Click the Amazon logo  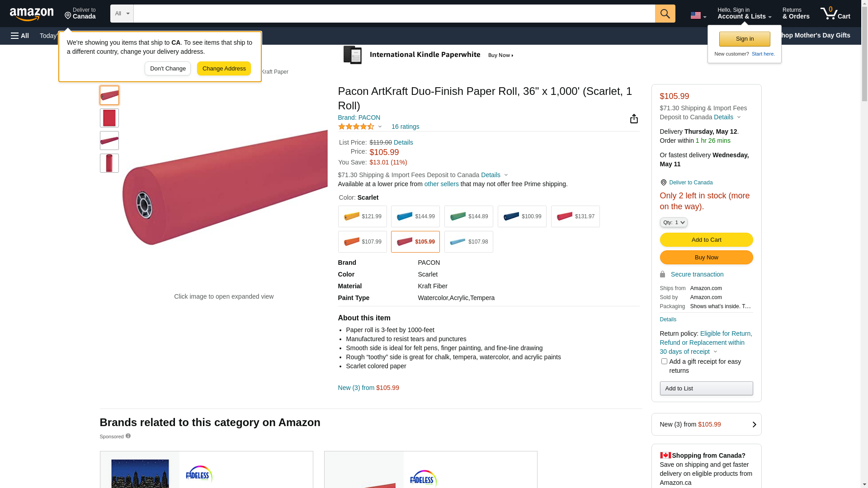coord(32,14)
